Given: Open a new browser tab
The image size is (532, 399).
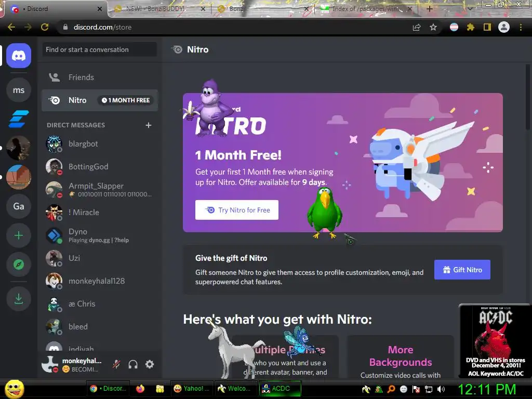Looking at the screenshot, I should click(430, 9).
